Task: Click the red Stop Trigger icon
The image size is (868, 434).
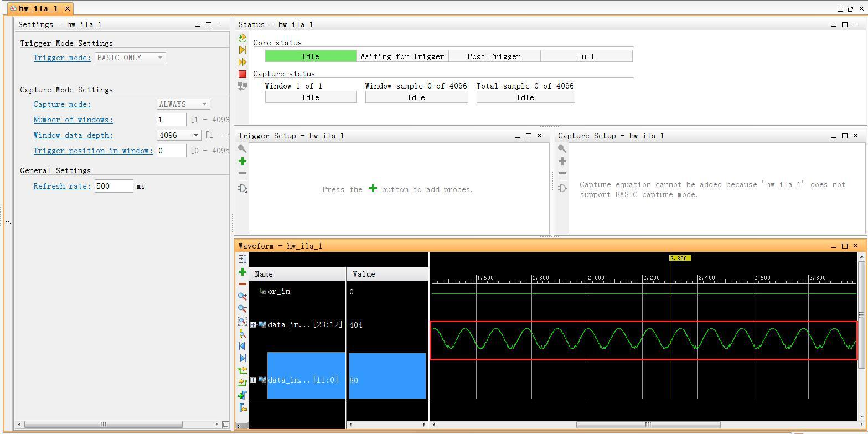Action: coord(242,74)
